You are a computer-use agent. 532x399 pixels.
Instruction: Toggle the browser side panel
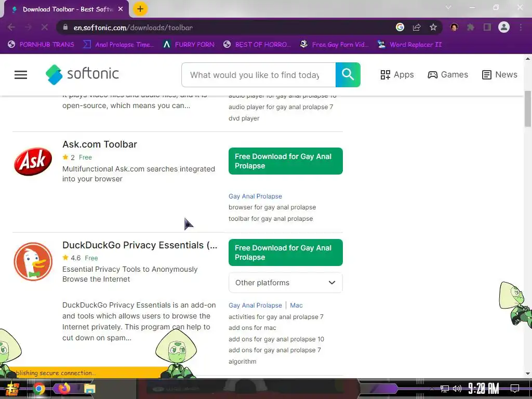point(487,27)
